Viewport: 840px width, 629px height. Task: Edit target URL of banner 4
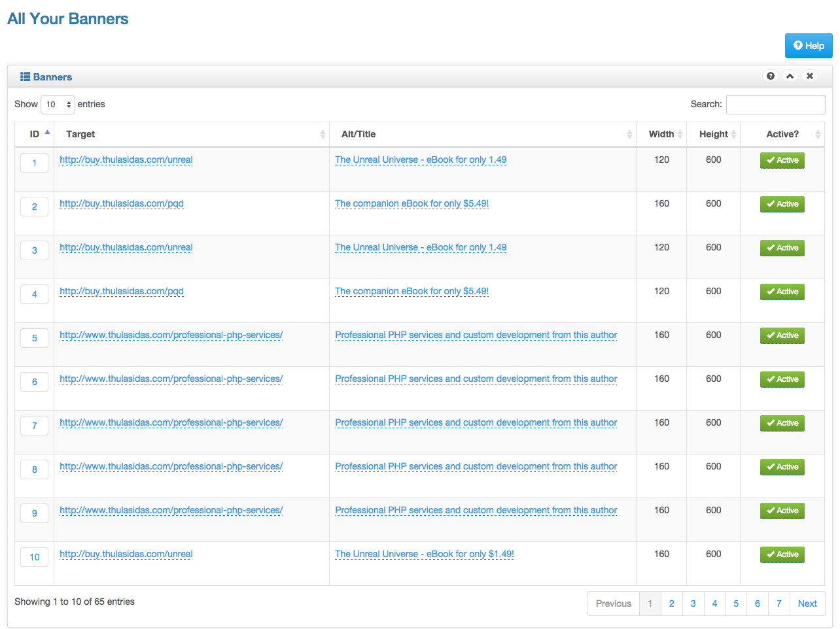tap(122, 291)
